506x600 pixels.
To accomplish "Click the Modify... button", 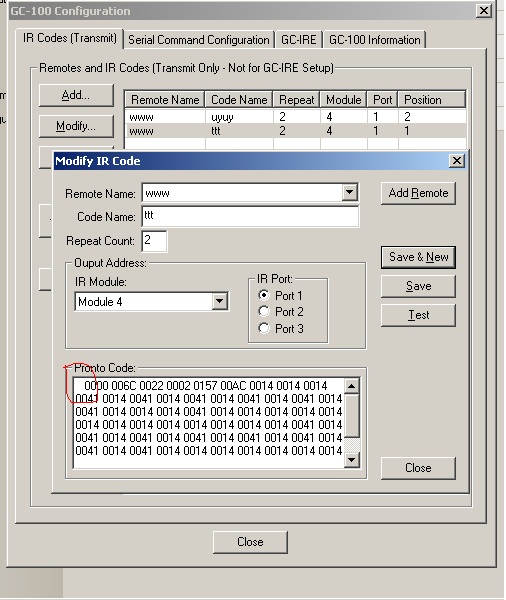I will pyautogui.click(x=76, y=126).
